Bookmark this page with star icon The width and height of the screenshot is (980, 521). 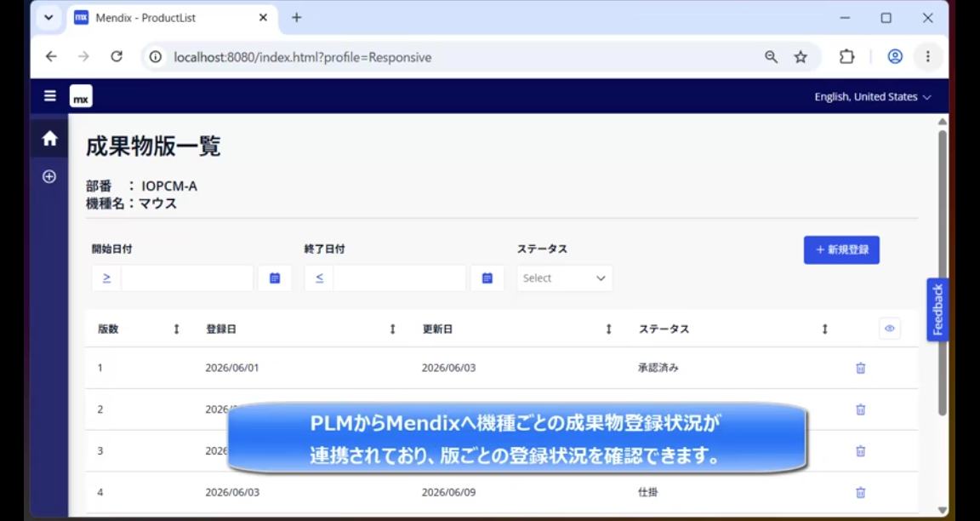pos(801,57)
